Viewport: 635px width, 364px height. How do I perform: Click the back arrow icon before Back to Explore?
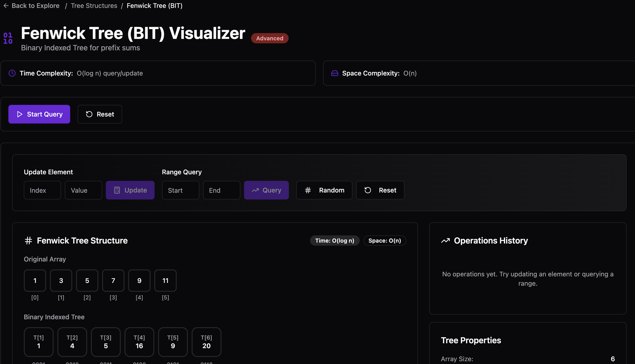(x=6, y=6)
